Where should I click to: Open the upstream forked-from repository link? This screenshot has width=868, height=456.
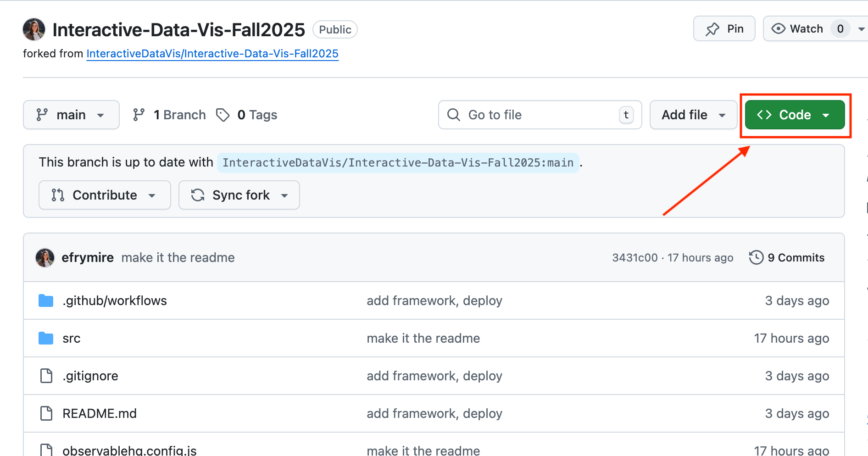[x=212, y=54]
